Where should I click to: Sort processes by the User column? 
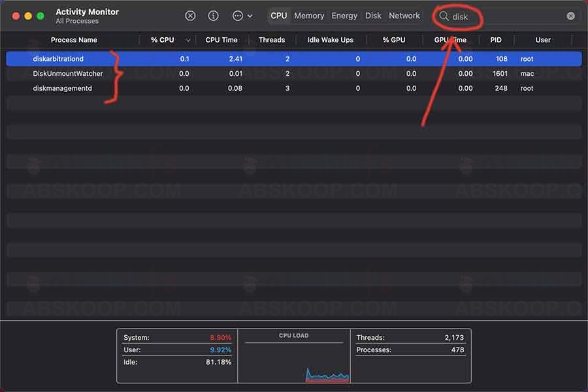(x=542, y=40)
